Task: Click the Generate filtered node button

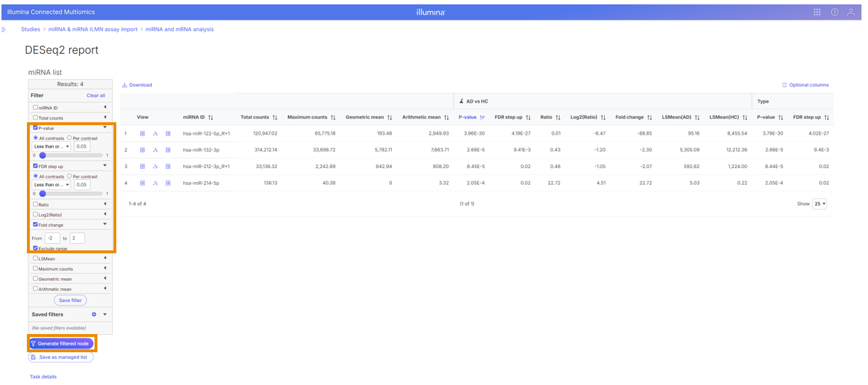Action: (x=61, y=344)
